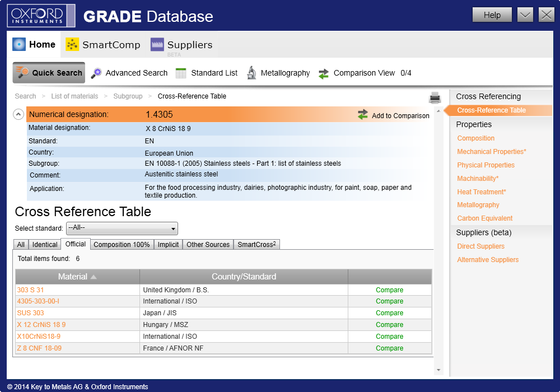Select the Composition 100% filter tab
The height and width of the screenshot is (392, 560).
pos(122,245)
